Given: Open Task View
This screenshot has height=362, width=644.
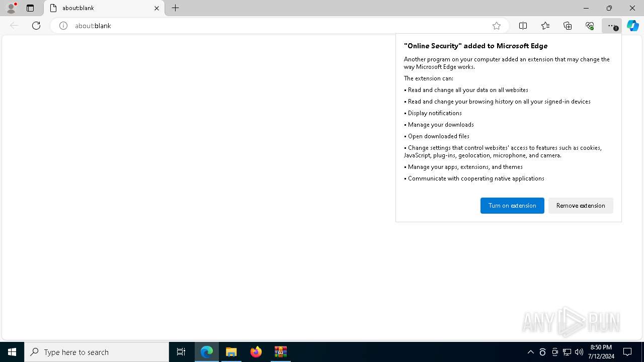Looking at the screenshot, I should tap(181, 352).
